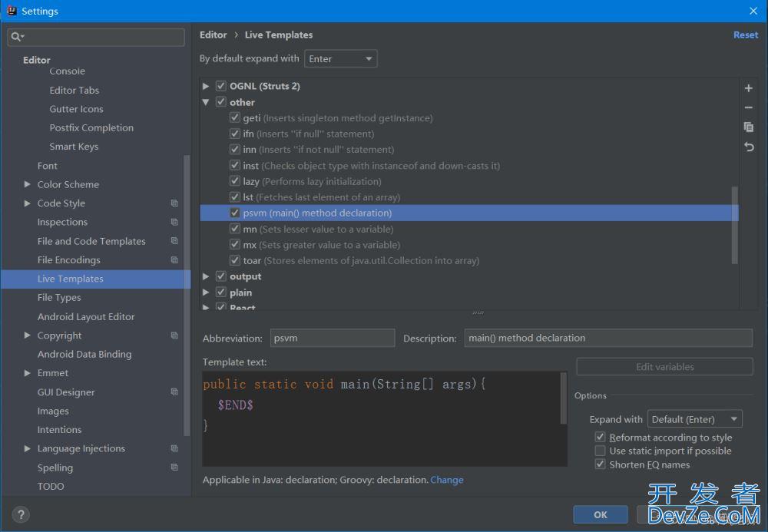Select the lst template row
768x532 pixels.
[x=469, y=197]
